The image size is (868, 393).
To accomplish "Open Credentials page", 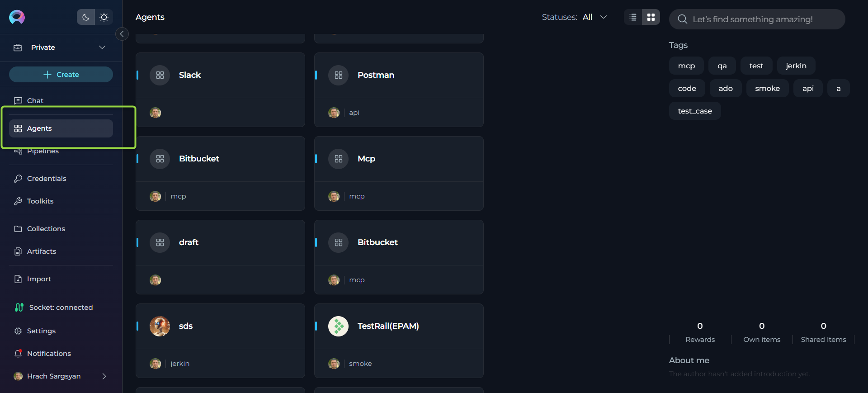I will pos(61,179).
